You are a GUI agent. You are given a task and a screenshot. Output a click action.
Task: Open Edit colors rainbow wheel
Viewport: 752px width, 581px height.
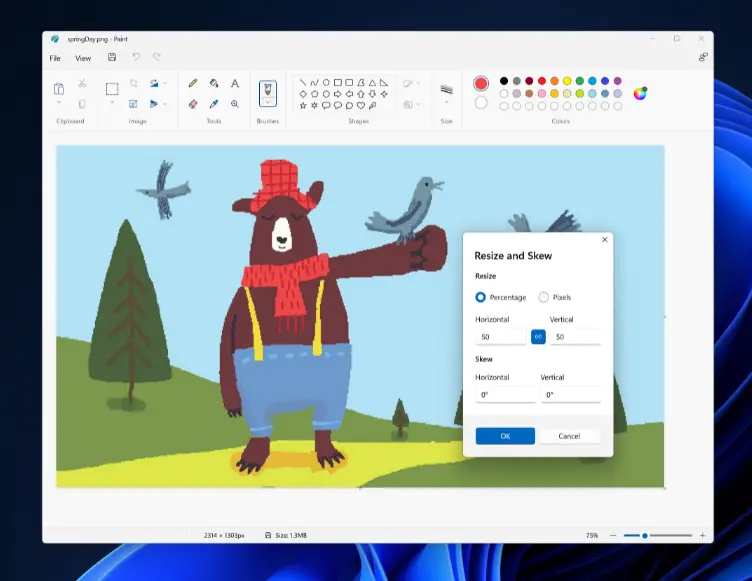tap(640, 93)
